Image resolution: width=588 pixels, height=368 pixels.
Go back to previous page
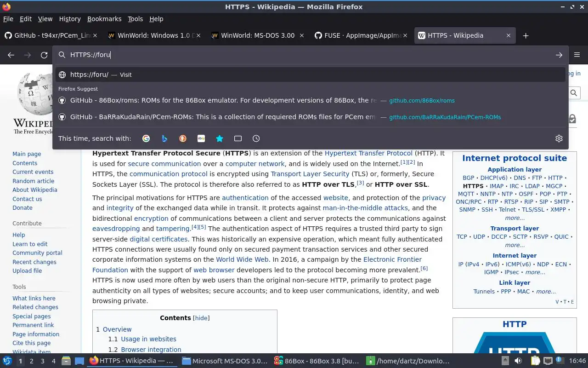11,55
